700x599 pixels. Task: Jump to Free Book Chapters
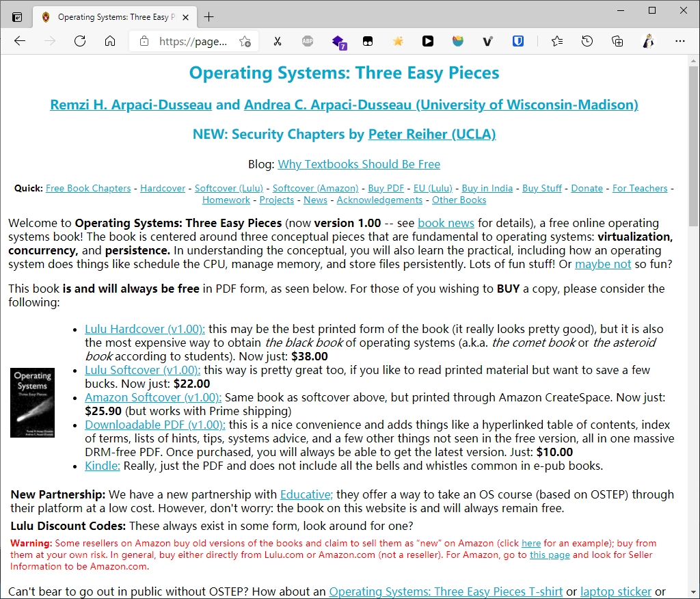point(88,188)
